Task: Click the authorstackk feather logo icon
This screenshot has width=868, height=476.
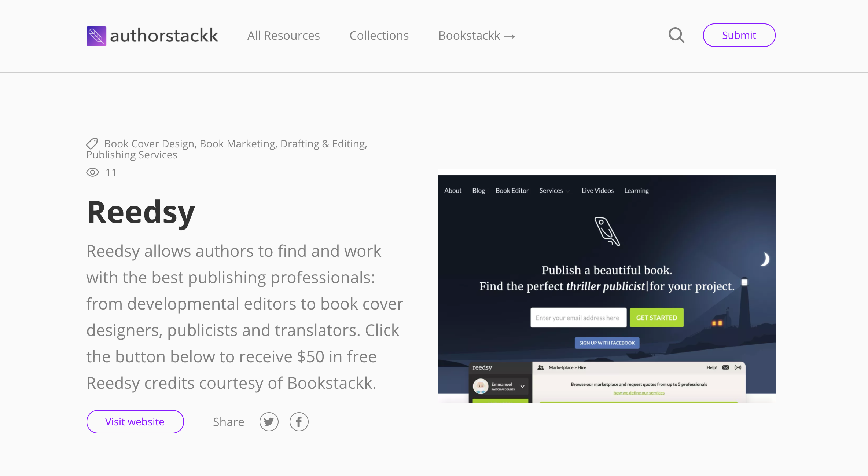Action: point(96,36)
